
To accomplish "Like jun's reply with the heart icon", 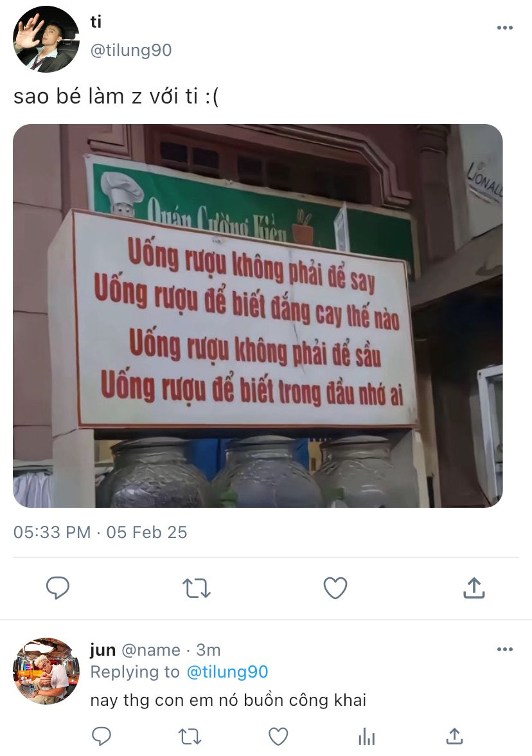I will tap(278, 736).
